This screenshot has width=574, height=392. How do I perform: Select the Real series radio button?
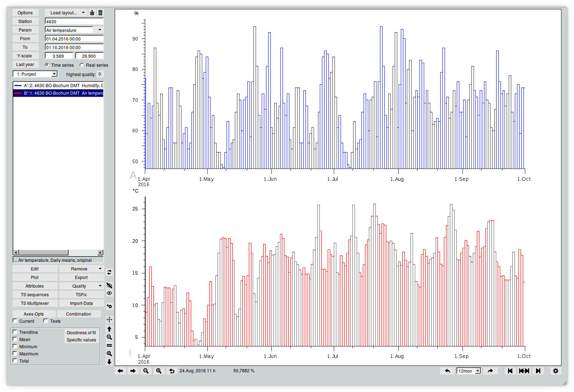pos(82,65)
